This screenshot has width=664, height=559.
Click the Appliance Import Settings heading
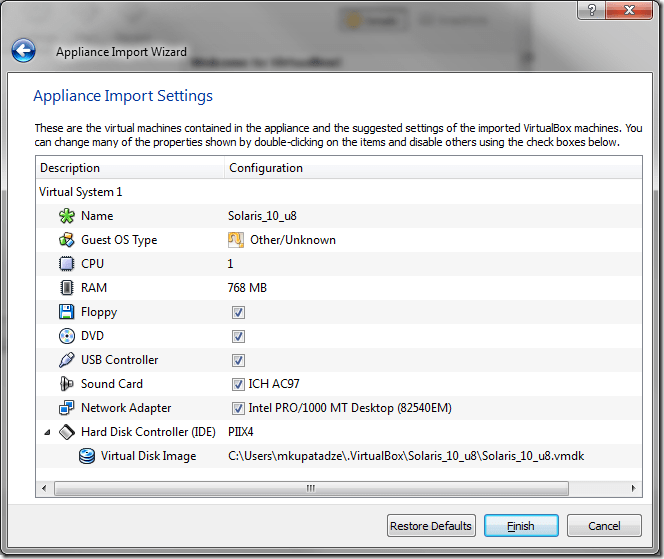[123, 96]
